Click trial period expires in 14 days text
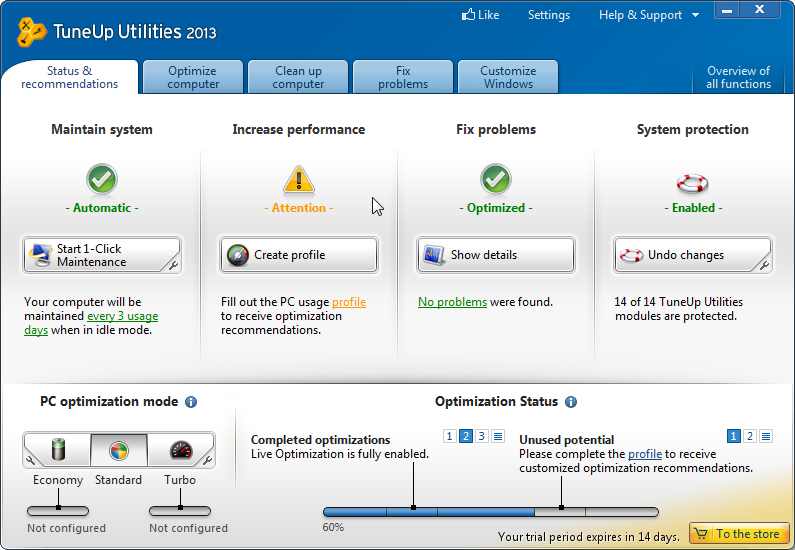 point(589,537)
